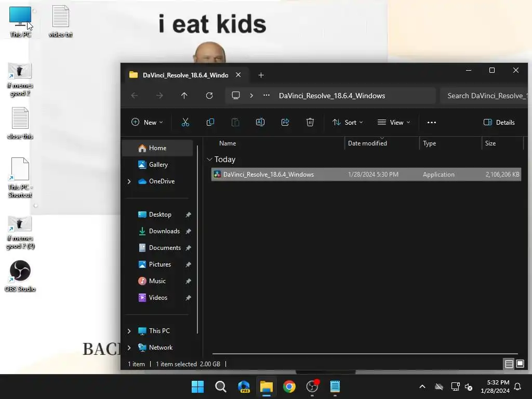Open Microsoft Edge from taskbar

tap(244, 387)
